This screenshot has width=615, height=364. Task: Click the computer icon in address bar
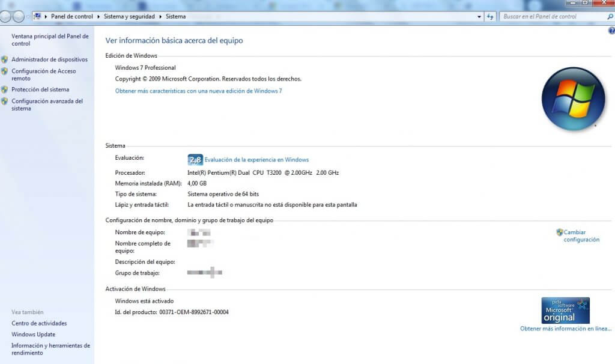(38, 16)
